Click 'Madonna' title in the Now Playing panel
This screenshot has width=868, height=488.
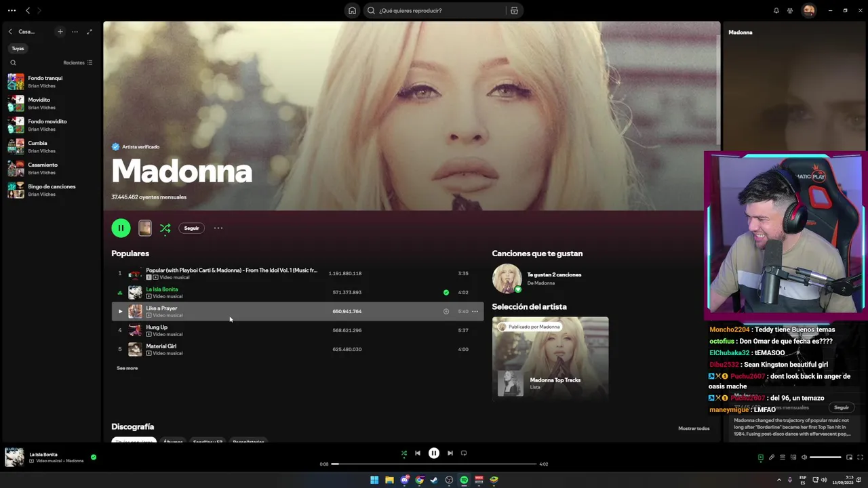tap(740, 32)
